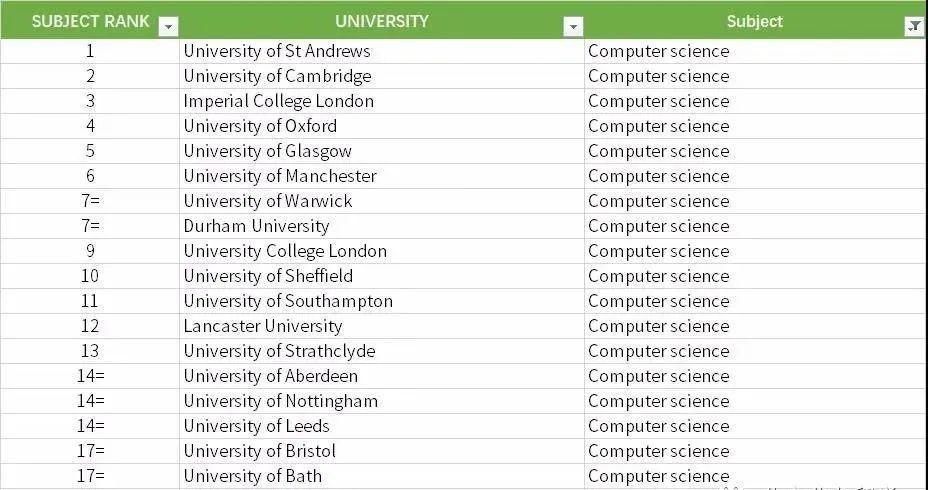Select rank 13 cell
The width and height of the screenshot is (928, 490).
tap(90, 351)
